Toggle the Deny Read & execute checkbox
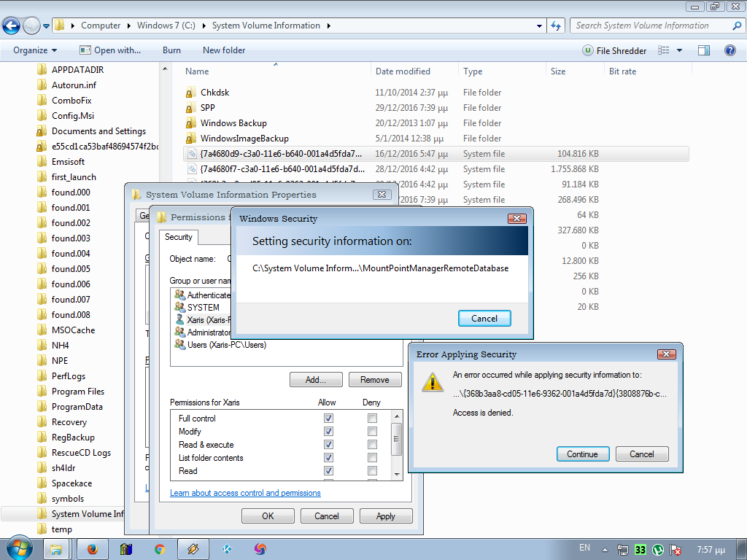The image size is (747, 560). click(372, 444)
